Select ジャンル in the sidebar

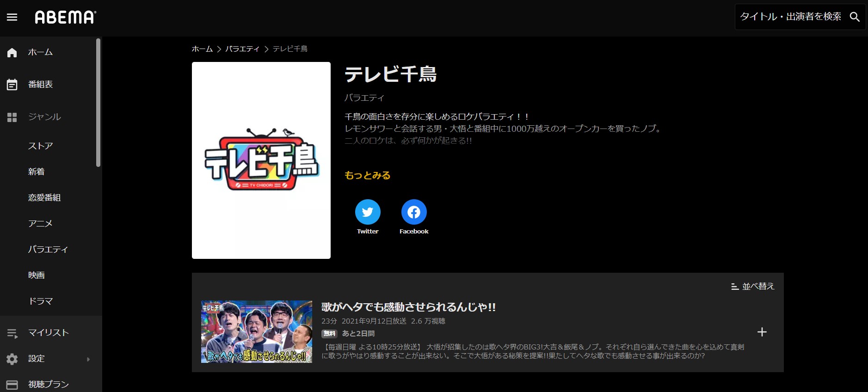point(44,117)
